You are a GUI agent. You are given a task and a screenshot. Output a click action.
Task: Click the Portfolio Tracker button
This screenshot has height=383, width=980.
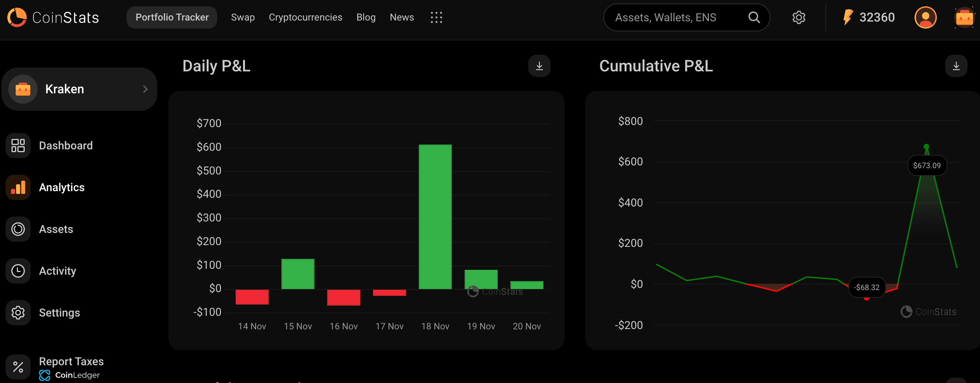[172, 17]
